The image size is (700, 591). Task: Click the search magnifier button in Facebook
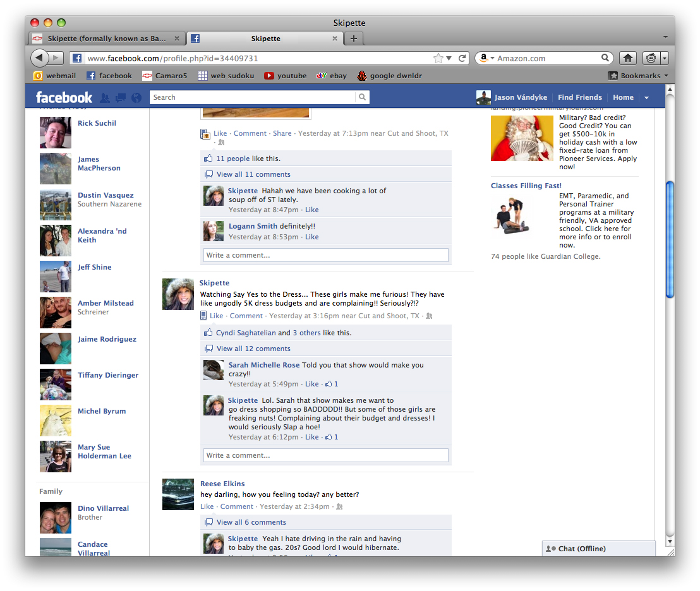coord(362,97)
